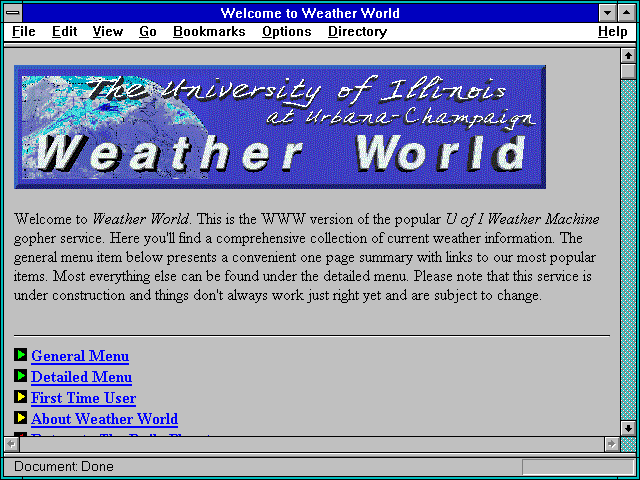Click the vertical scrollbar thumb
Image resolution: width=640 pixels, height=480 pixels.
[628, 71]
